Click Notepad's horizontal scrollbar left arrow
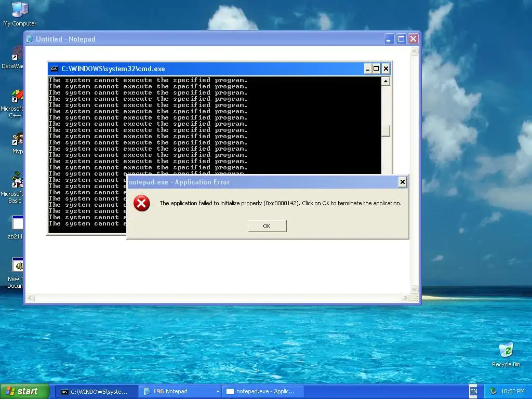Viewport: 532px width, 399px height. [x=30, y=298]
